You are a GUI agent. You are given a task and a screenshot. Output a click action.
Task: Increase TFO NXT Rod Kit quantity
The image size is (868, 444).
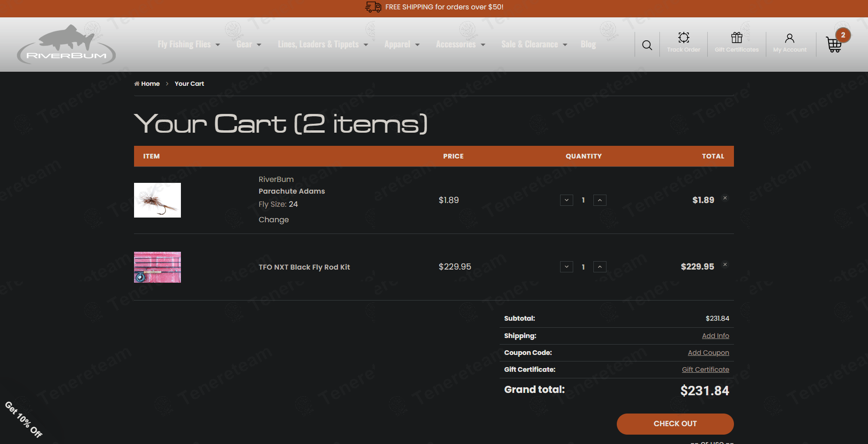(600, 267)
